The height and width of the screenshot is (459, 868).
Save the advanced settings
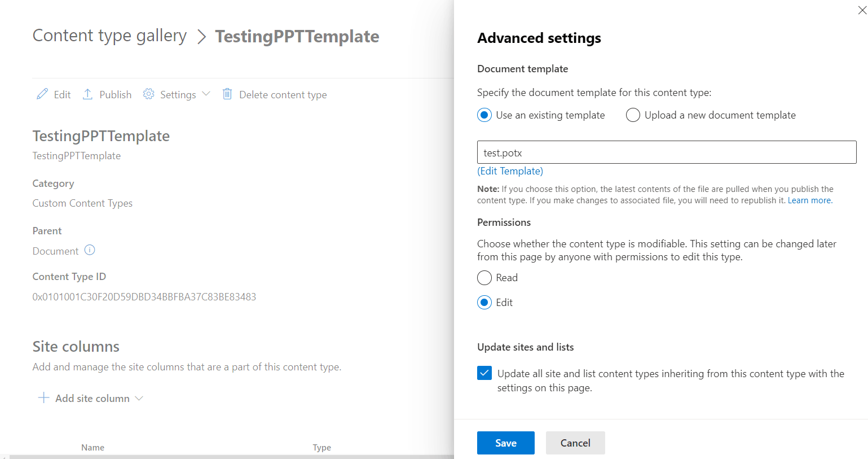pos(506,443)
